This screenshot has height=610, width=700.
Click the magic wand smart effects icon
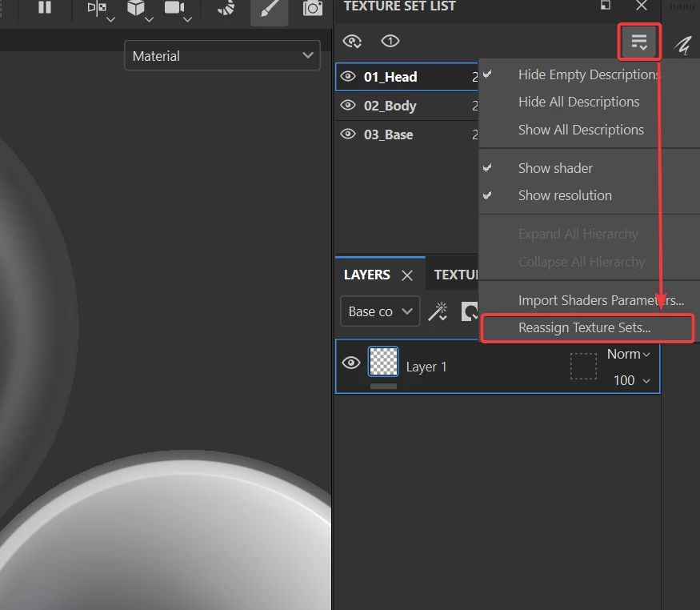[438, 311]
